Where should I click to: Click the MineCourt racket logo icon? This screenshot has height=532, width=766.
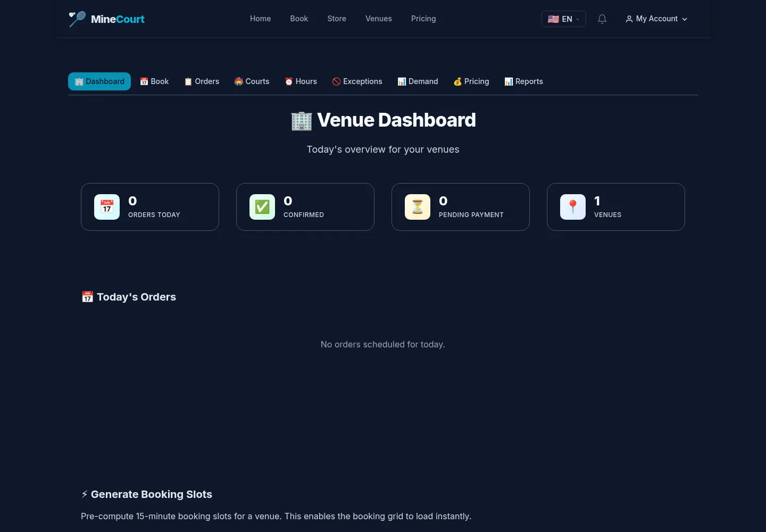(x=77, y=19)
